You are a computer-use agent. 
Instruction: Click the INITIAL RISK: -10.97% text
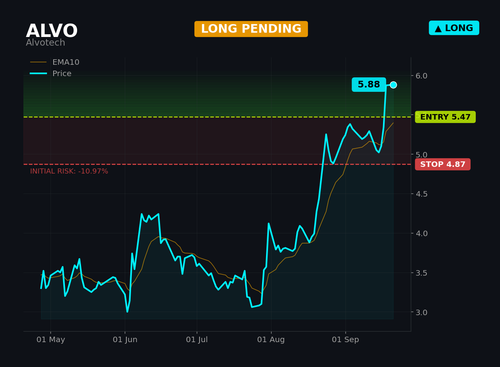tap(69, 171)
